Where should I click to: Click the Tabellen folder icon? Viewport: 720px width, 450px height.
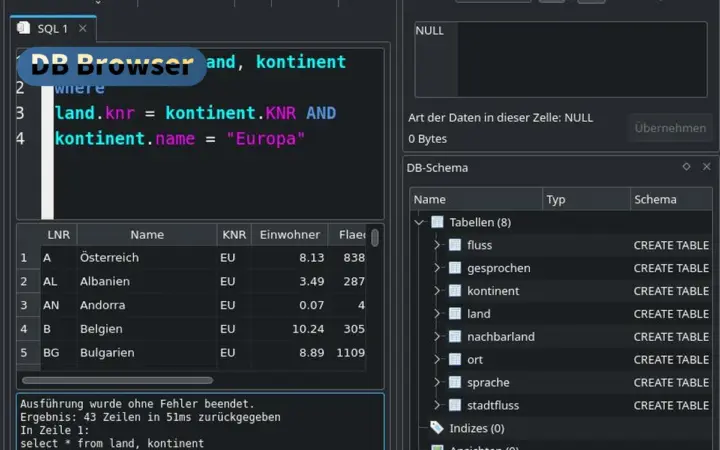pos(437,222)
